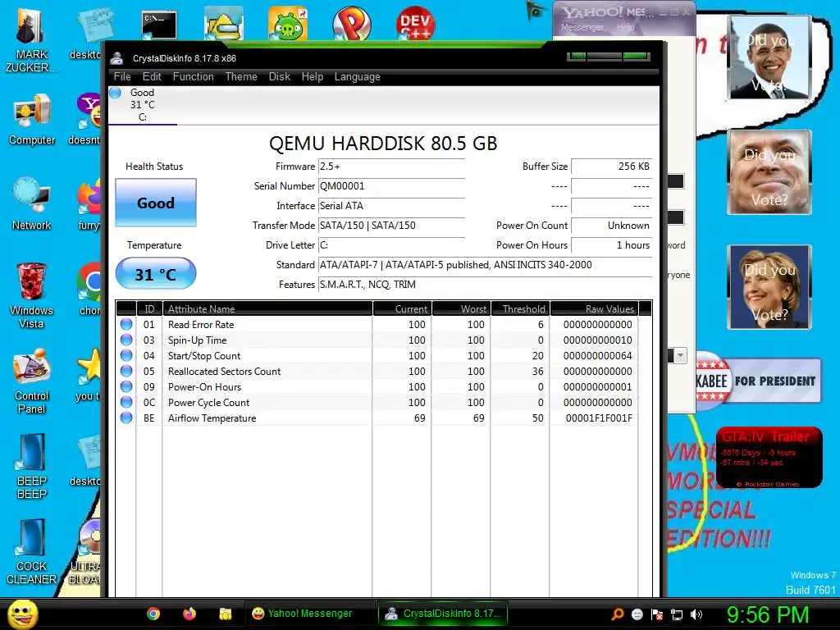Select the Good 31 °C C: disk tab
This screenshot has width=840, height=630.
(143, 105)
